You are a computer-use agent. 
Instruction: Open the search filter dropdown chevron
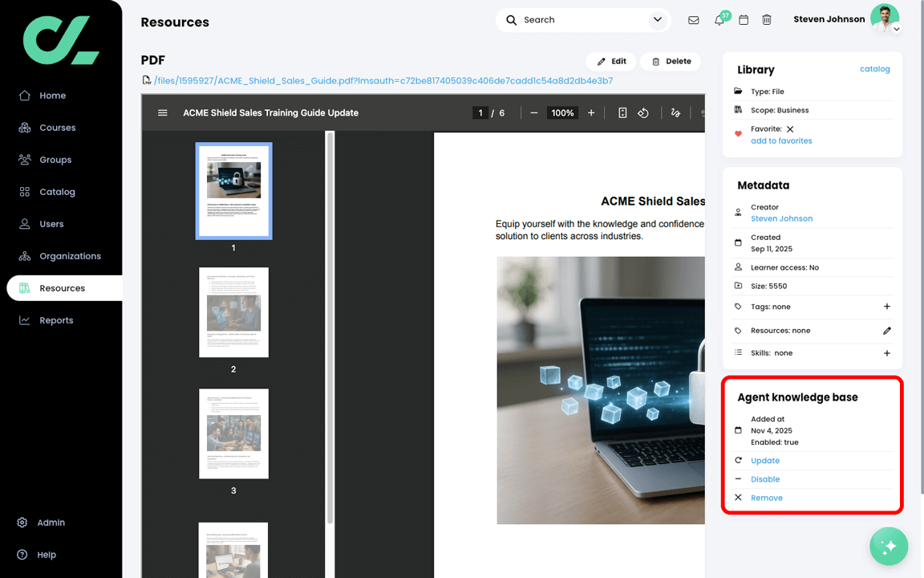tap(657, 19)
